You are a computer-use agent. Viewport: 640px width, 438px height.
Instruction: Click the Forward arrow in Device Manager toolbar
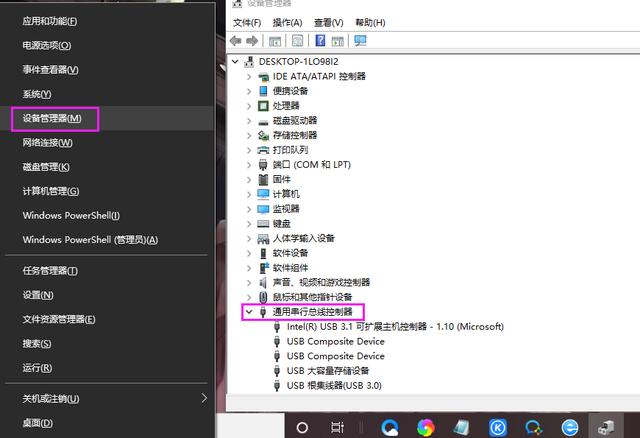click(x=252, y=40)
